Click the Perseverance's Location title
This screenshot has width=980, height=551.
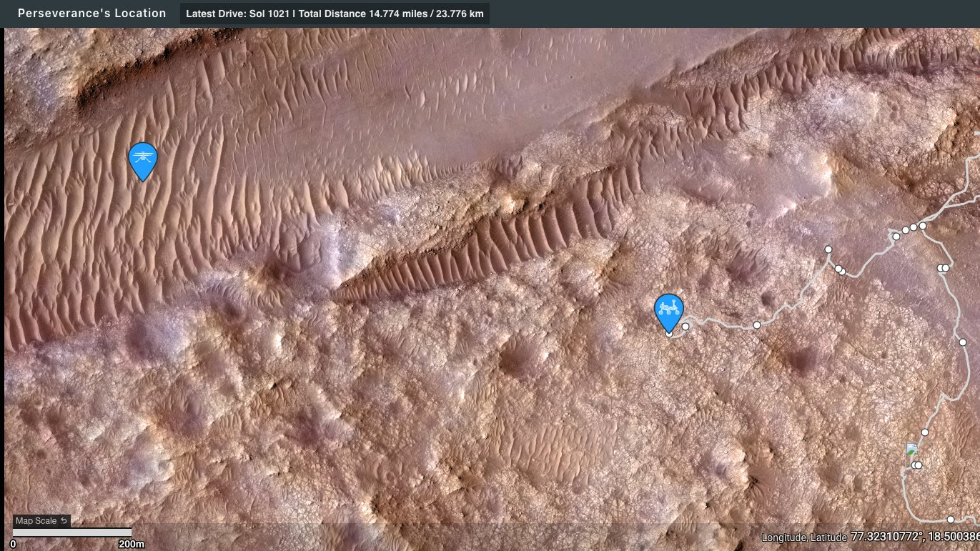pos(91,14)
